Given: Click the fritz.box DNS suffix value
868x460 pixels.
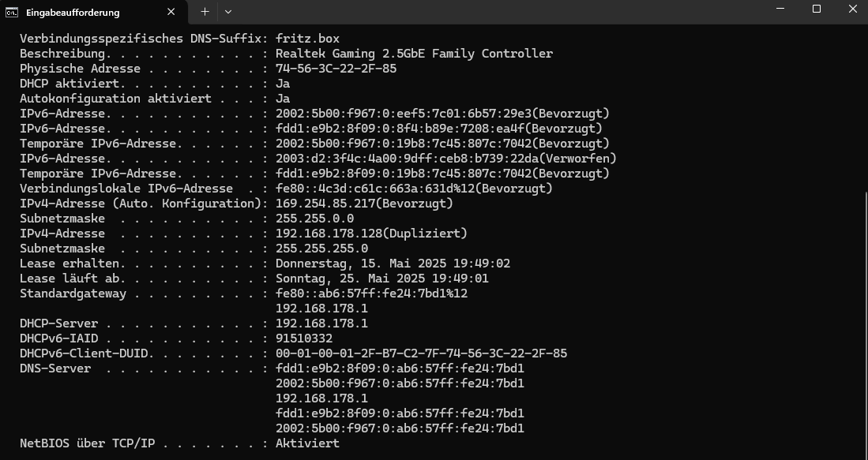Looking at the screenshot, I should click(x=307, y=39).
